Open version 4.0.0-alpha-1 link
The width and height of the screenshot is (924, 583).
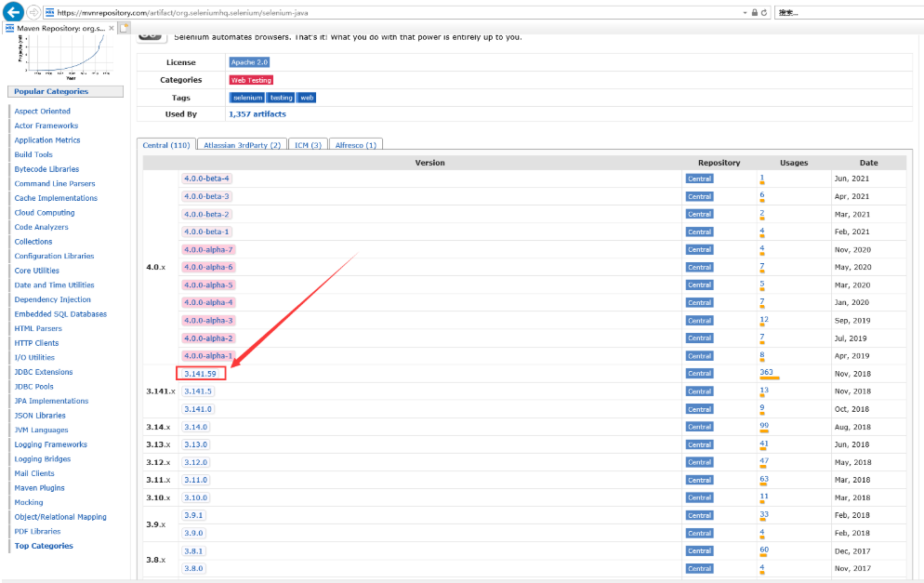click(x=208, y=356)
